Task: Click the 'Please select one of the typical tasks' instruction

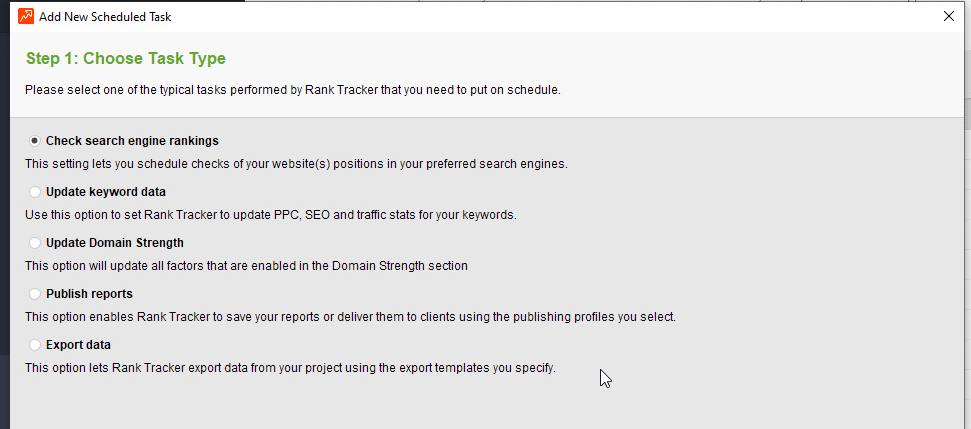Action: [293, 90]
